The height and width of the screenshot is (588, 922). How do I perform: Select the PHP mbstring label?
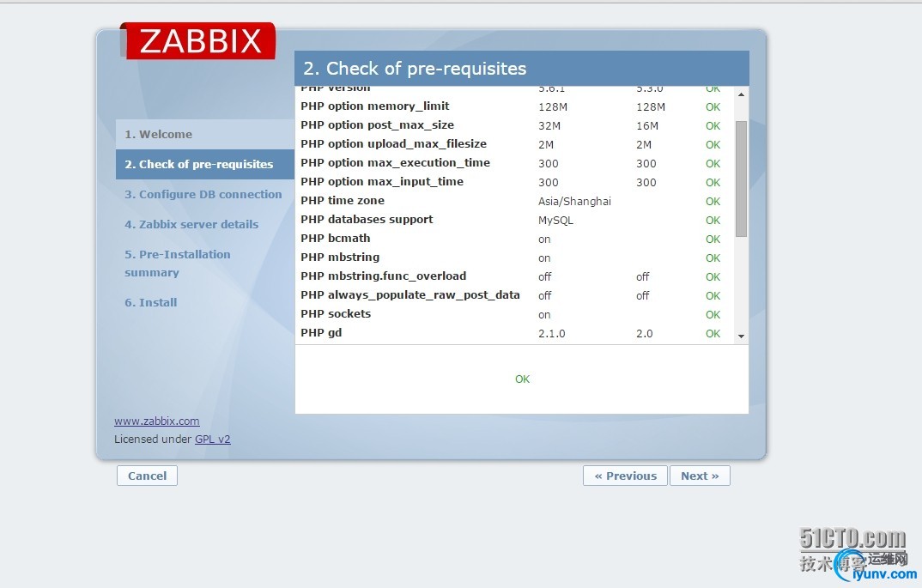pyautogui.click(x=340, y=257)
